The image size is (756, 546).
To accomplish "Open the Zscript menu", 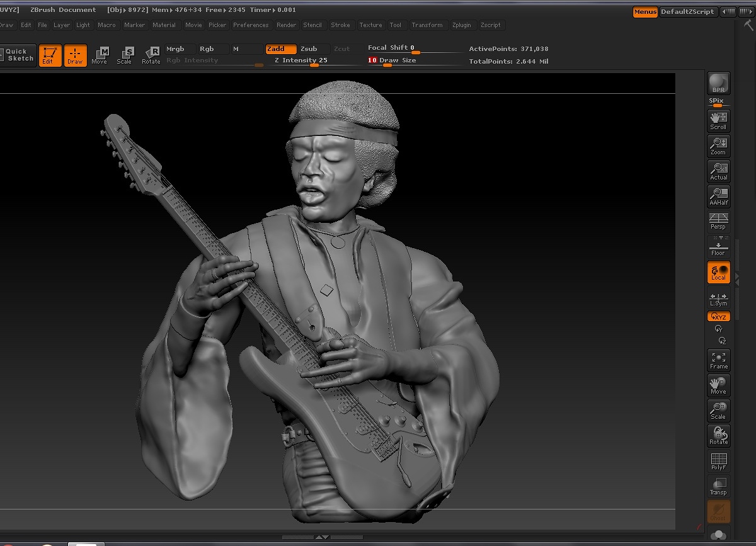I will coord(490,25).
